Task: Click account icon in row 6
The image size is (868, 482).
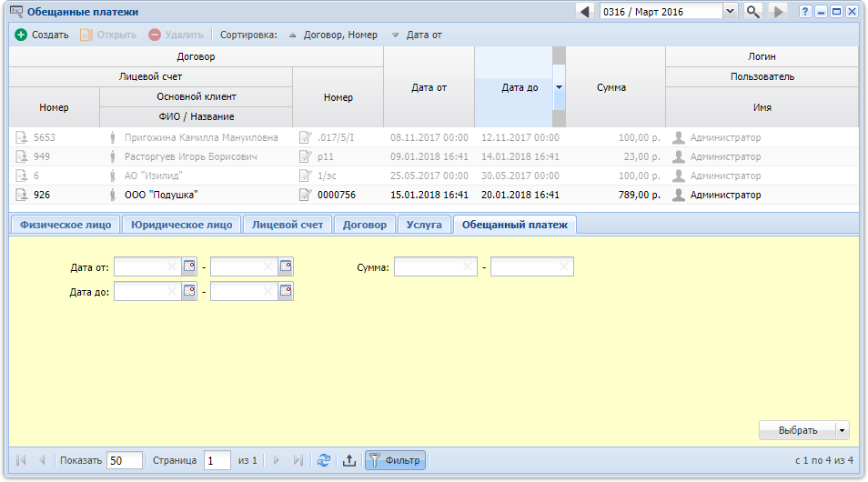Action: click(22, 176)
